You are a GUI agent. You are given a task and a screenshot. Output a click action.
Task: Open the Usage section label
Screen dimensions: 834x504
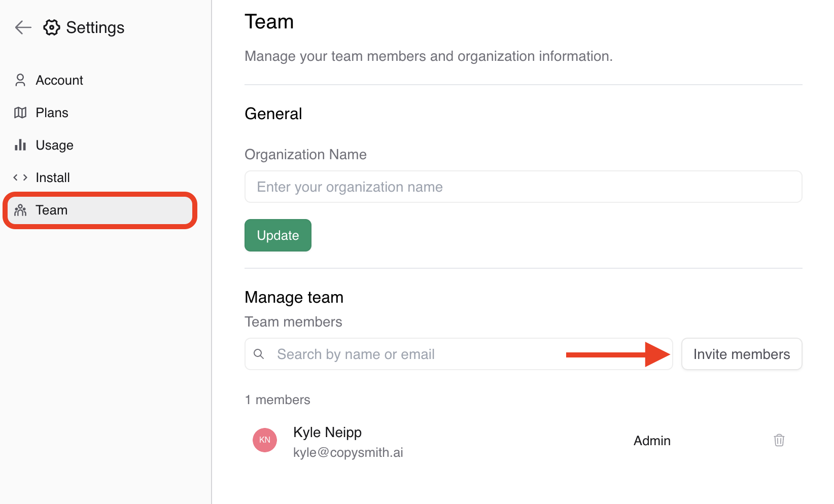[x=54, y=145]
